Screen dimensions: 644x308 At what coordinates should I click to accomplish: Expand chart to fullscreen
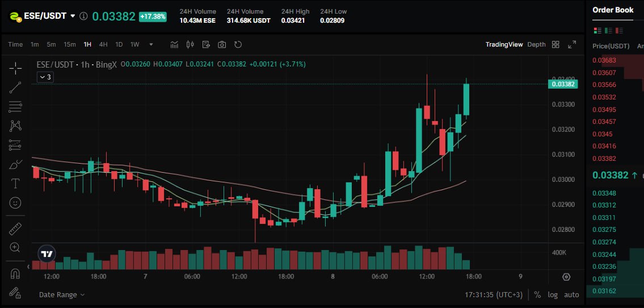coord(572,44)
